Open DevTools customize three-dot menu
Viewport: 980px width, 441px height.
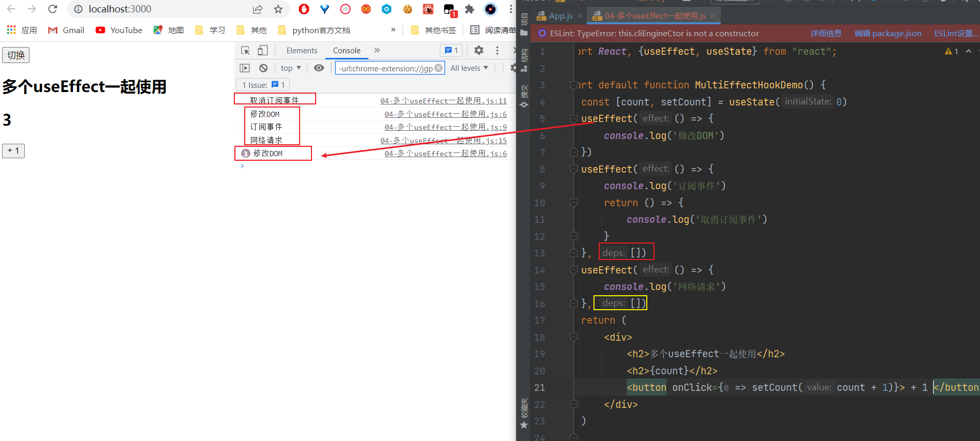coord(497,50)
